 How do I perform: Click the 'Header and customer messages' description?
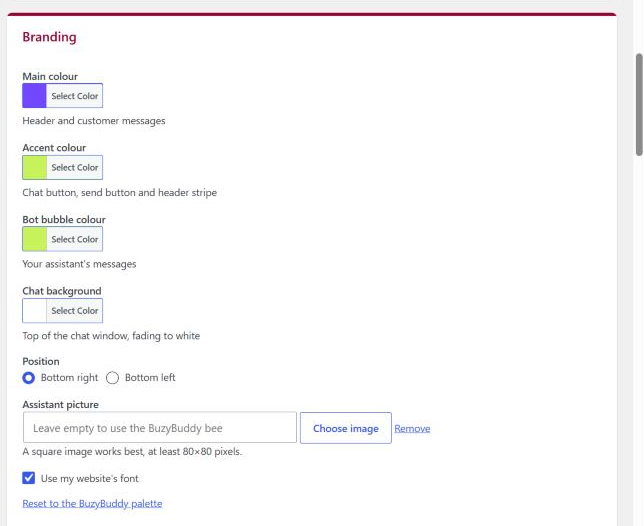94,121
